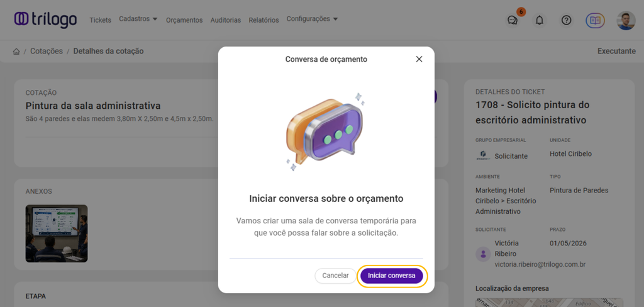The width and height of the screenshot is (644, 307).
Task: Expand the Configurações dropdown menu
Action: coord(312,19)
